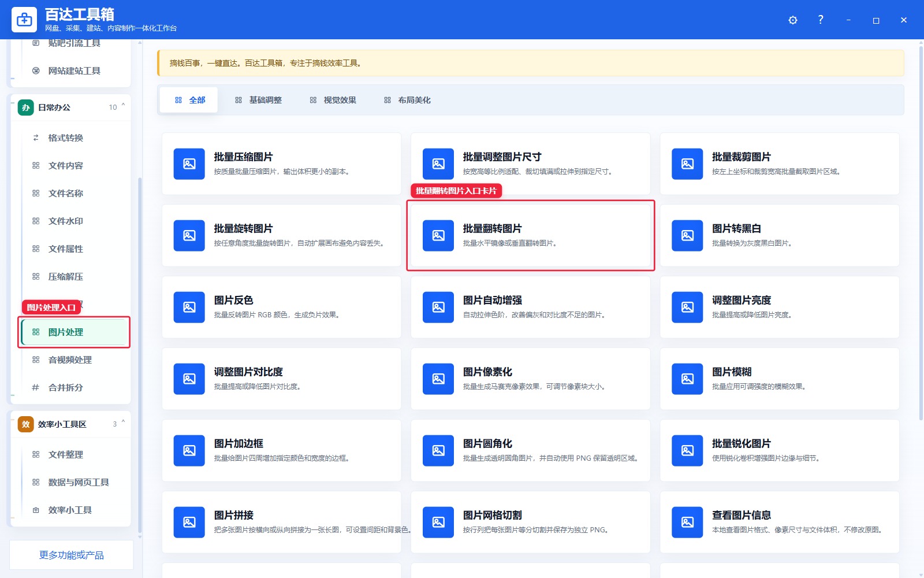Click the 效率小工具区 section header label
This screenshot has height=578, width=924.
point(62,424)
